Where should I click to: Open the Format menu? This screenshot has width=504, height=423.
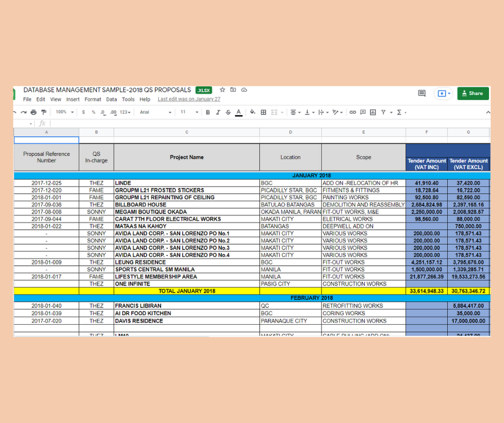pyautogui.click(x=93, y=99)
